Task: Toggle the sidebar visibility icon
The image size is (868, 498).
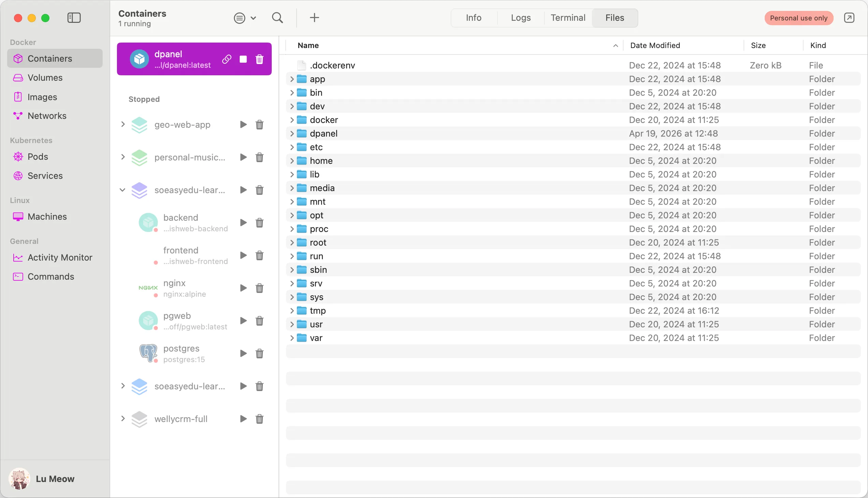Action: click(x=74, y=18)
